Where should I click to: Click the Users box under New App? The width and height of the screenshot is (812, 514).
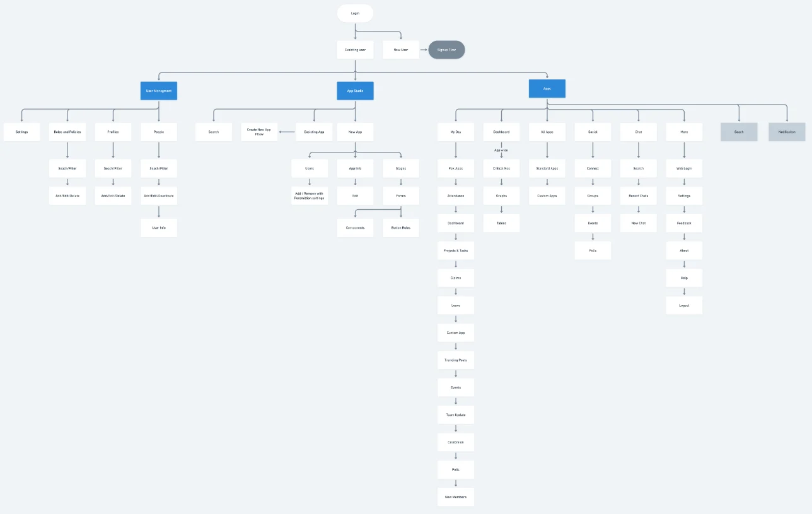point(310,168)
